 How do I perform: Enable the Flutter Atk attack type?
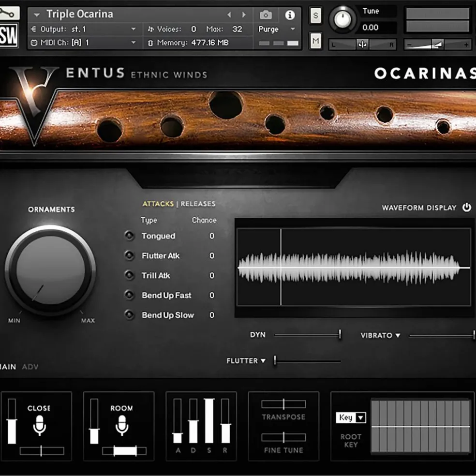(130, 255)
